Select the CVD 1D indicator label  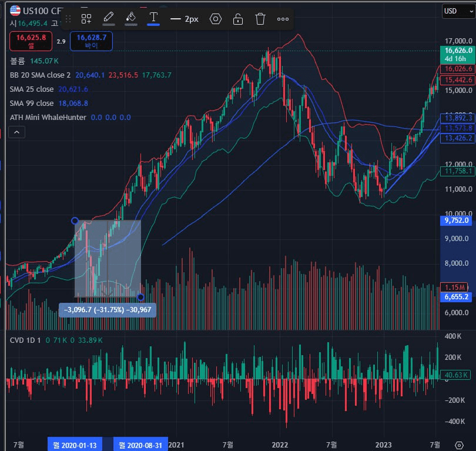tap(26, 340)
